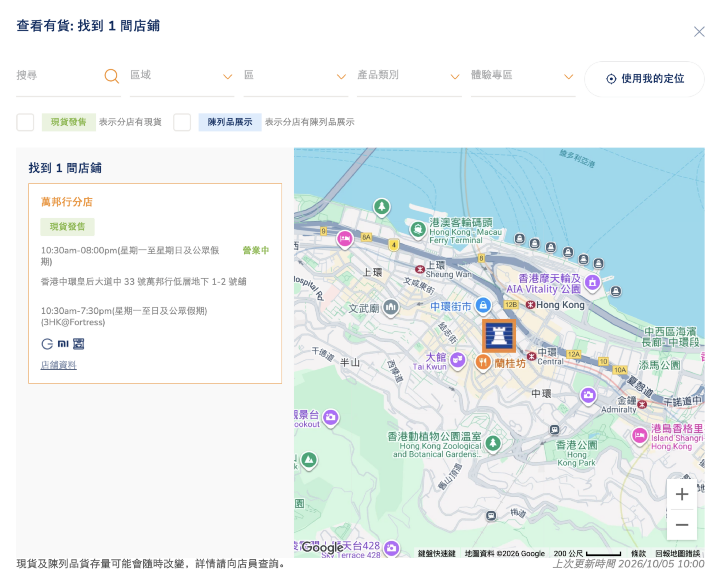Click the Fortress castle store marker on map
The height and width of the screenshot is (587, 720).
tap(499, 336)
